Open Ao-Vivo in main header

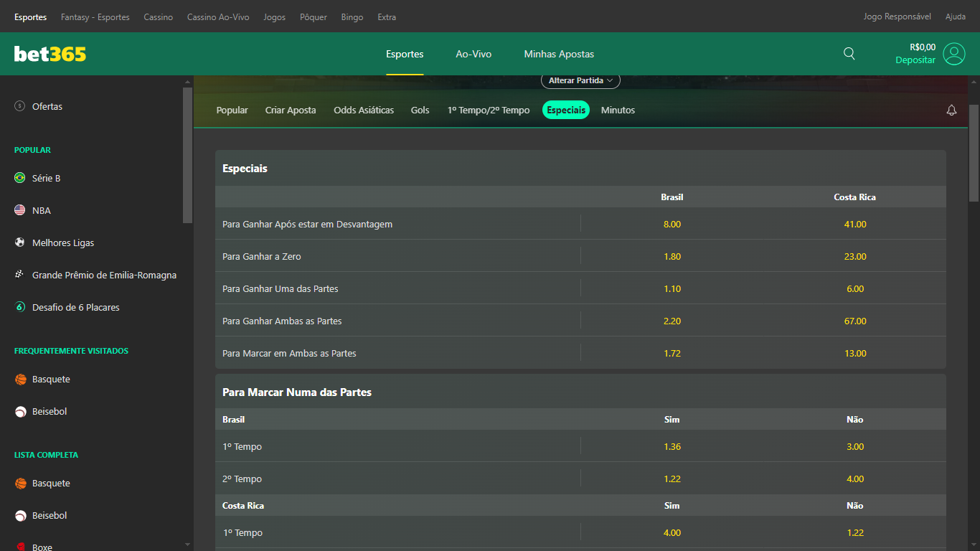click(473, 54)
